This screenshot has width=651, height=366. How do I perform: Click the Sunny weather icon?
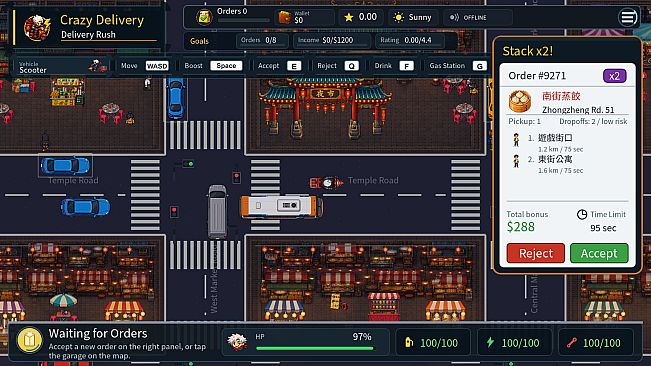point(399,17)
